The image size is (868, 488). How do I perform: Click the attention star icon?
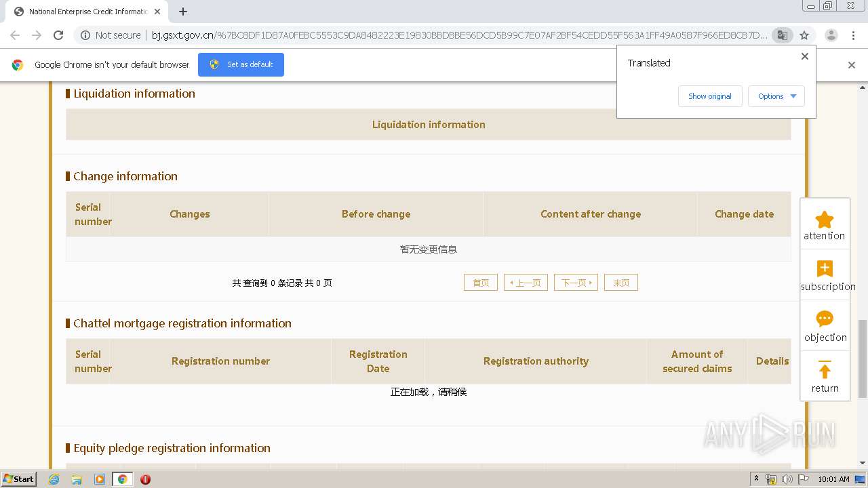pyautogui.click(x=825, y=220)
